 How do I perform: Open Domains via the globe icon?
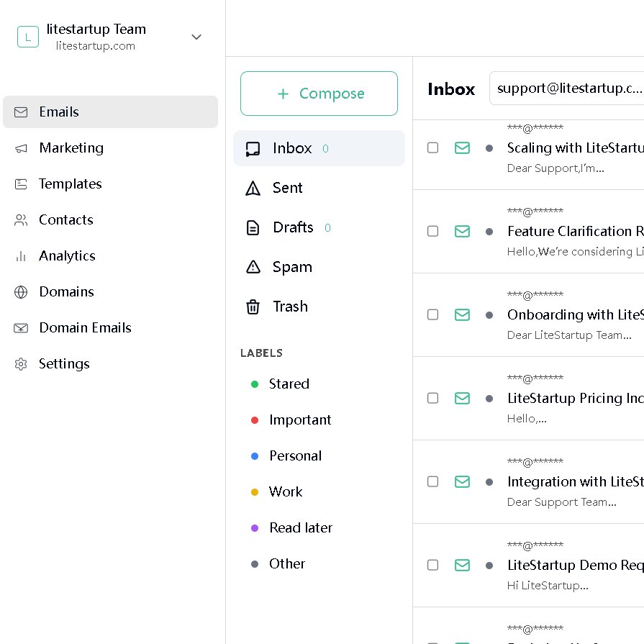pos(20,291)
